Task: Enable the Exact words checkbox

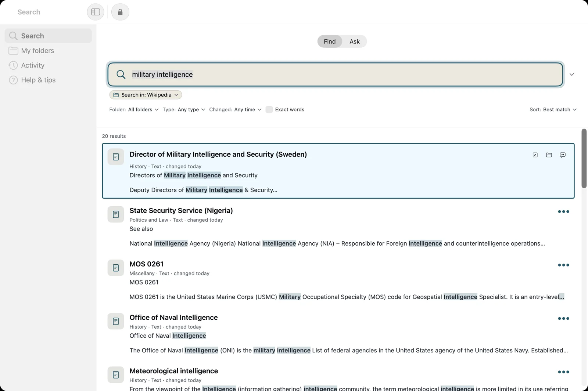Action: pyautogui.click(x=269, y=109)
